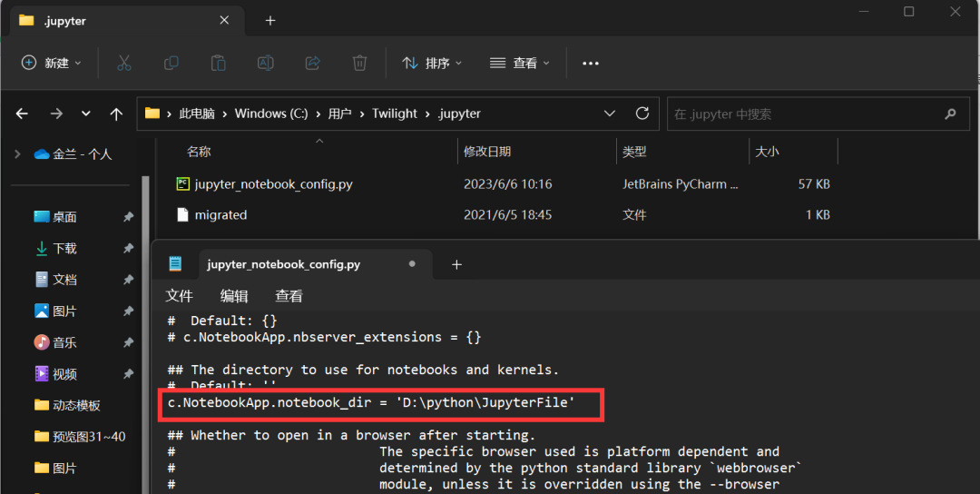Click the Share icon in toolbar
Image resolution: width=980 pixels, height=494 pixels.
(x=312, y=64)
